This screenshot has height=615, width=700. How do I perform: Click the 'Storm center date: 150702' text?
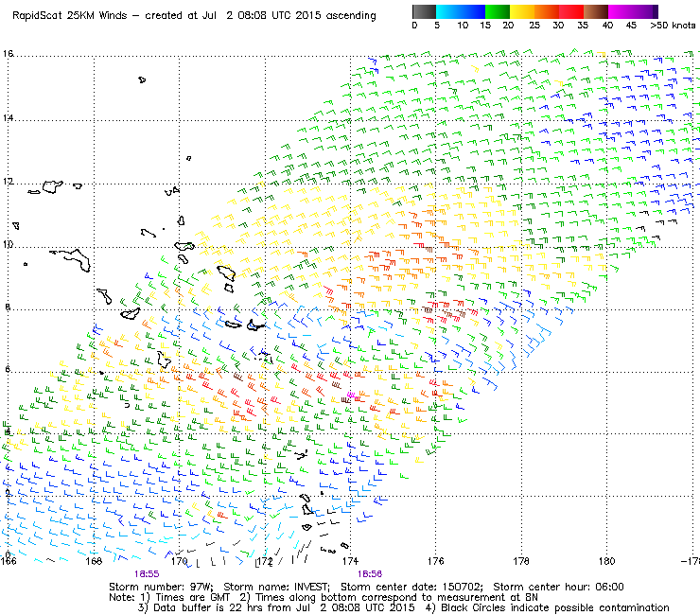411,587
